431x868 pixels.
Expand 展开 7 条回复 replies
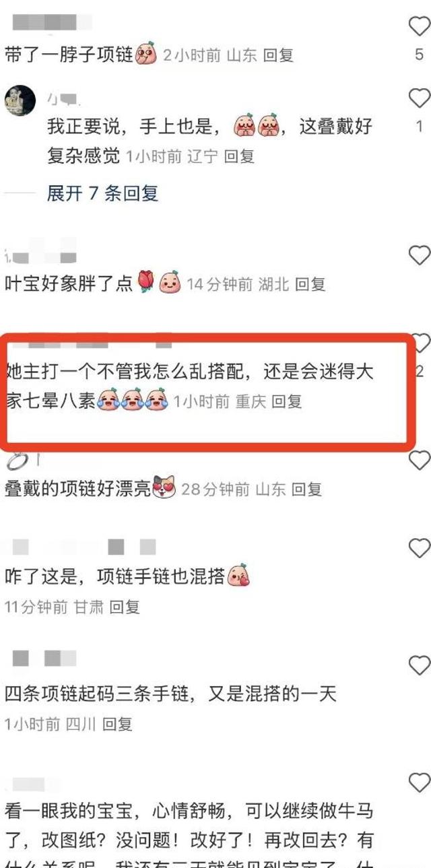(x=102, y=194)
